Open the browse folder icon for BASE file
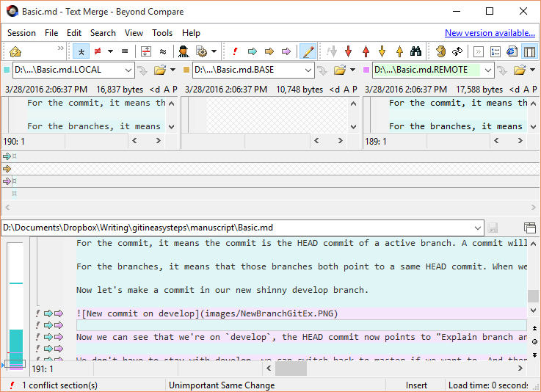The width and height of the screenshot is (541, 392). click(340, 70)
